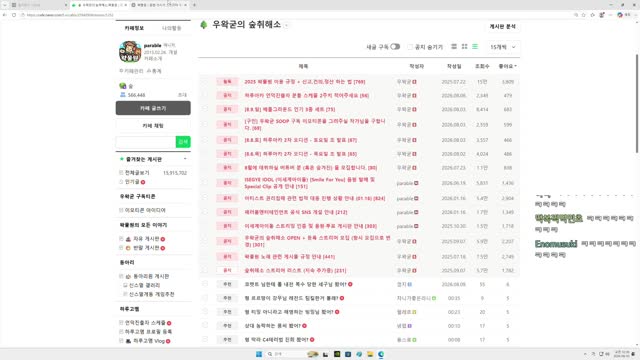The height and width of the screenshot is (360, 640).
Task: Click the tree icon beside board title
Action: [x=204, y=24]
